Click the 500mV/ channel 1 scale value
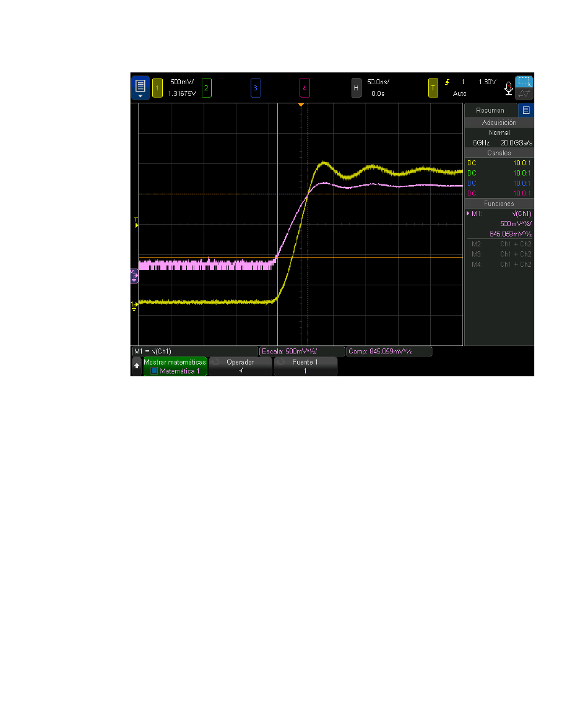The width and height of the screenshot is (588, 721). [x=182, y=82]
